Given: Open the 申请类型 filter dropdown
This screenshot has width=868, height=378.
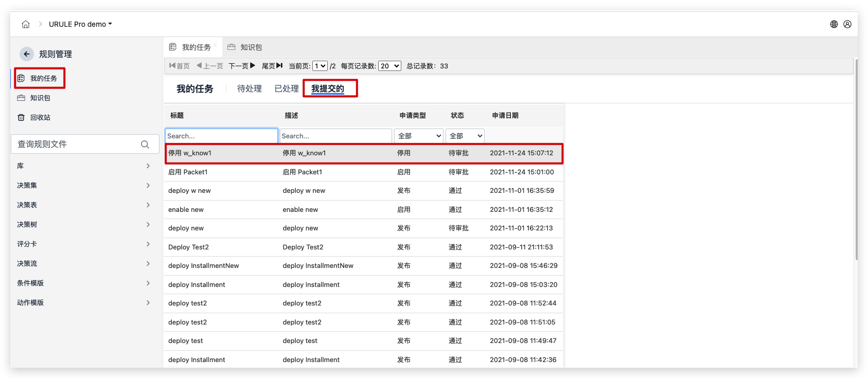Looking at the screenshot, I should tap(419, 136).
